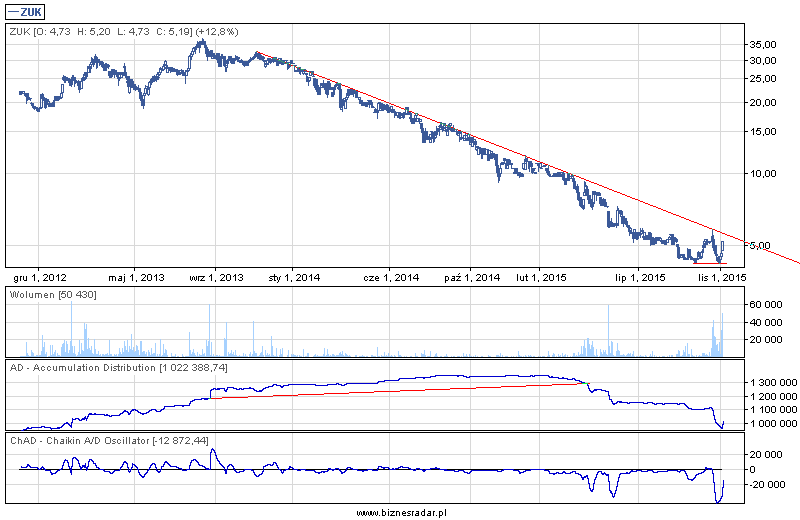Select the 'lip 1, 2015' date marker
800x520 pixels.
(x=640, y=277)
